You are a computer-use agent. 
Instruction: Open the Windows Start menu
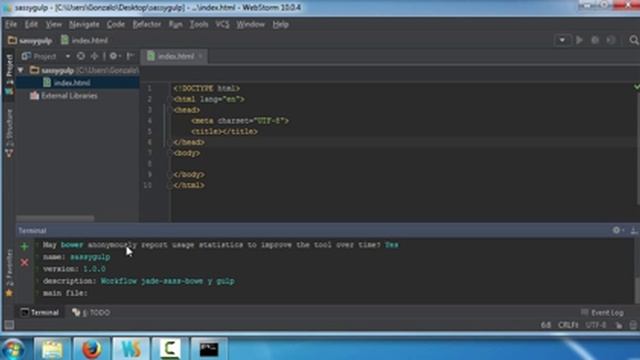(x=13, y=349)
